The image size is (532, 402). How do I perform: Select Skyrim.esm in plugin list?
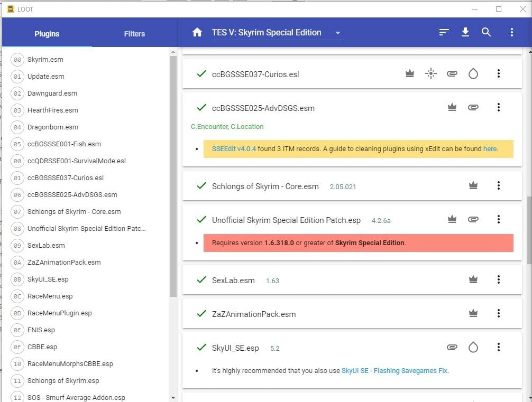click(45, 59)
